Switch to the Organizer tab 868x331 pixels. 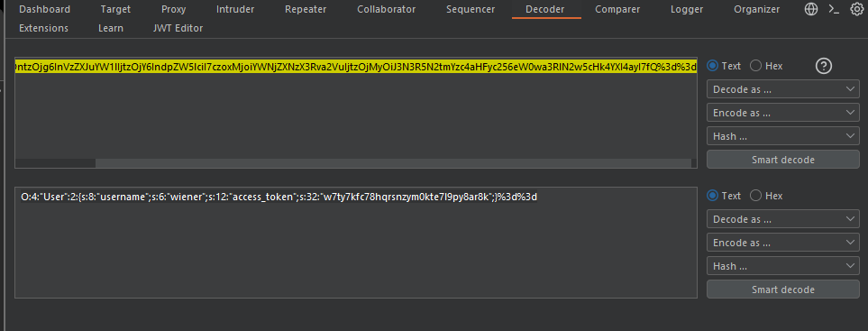coord(757,9)
